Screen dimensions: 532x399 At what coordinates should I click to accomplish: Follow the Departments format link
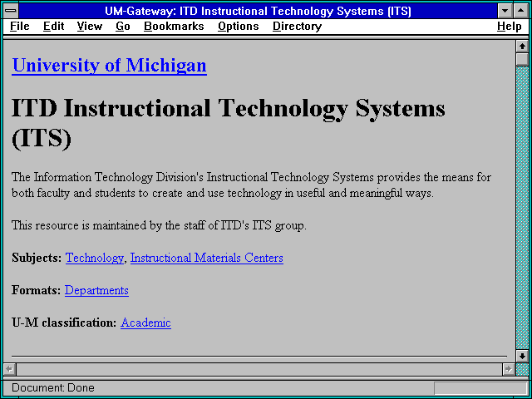click(x=96, y=290)
